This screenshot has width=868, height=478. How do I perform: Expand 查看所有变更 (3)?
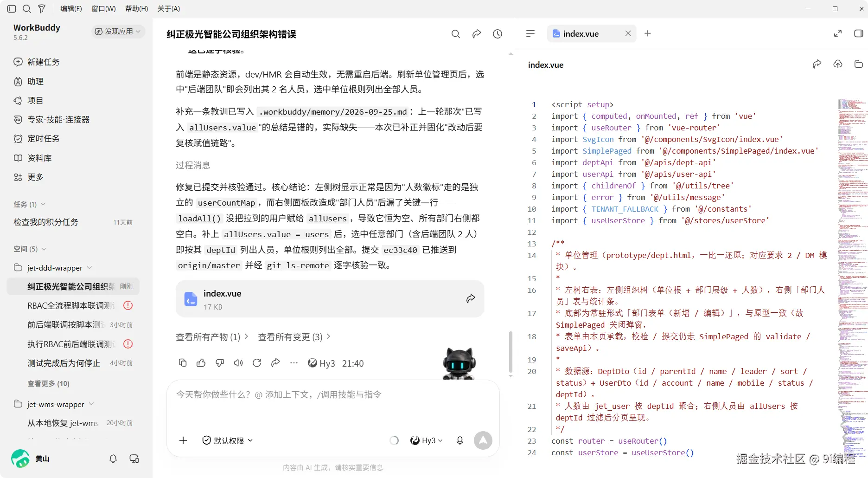pos(294,337)
